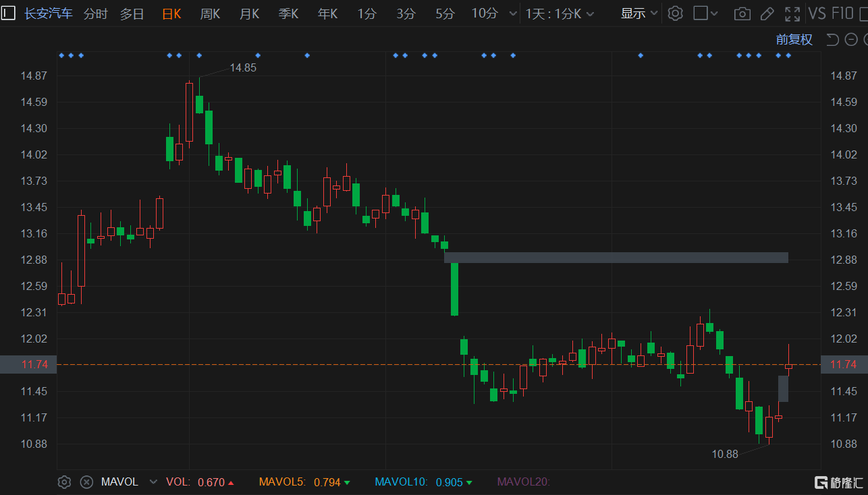Toggle the sidebar panel icon beside 长安汽车
This screenshot has height=495, width=868.
(7, 13)
